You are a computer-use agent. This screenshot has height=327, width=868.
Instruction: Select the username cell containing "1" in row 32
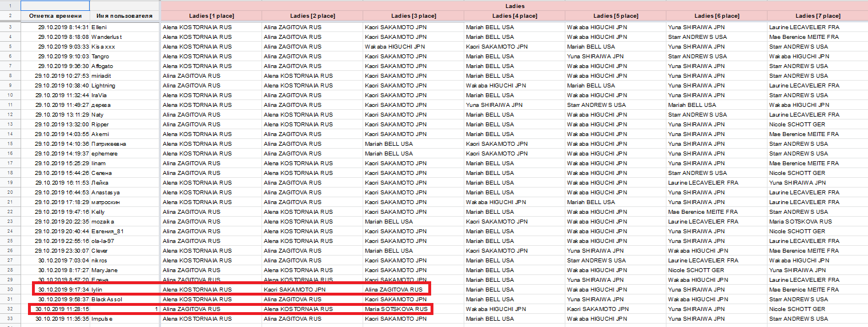124,309
